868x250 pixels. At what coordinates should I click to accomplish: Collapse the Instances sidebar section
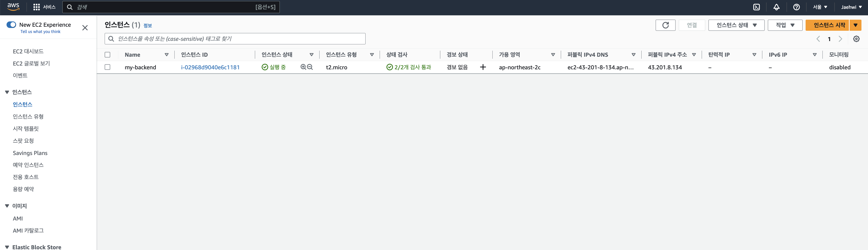(7, 92)
